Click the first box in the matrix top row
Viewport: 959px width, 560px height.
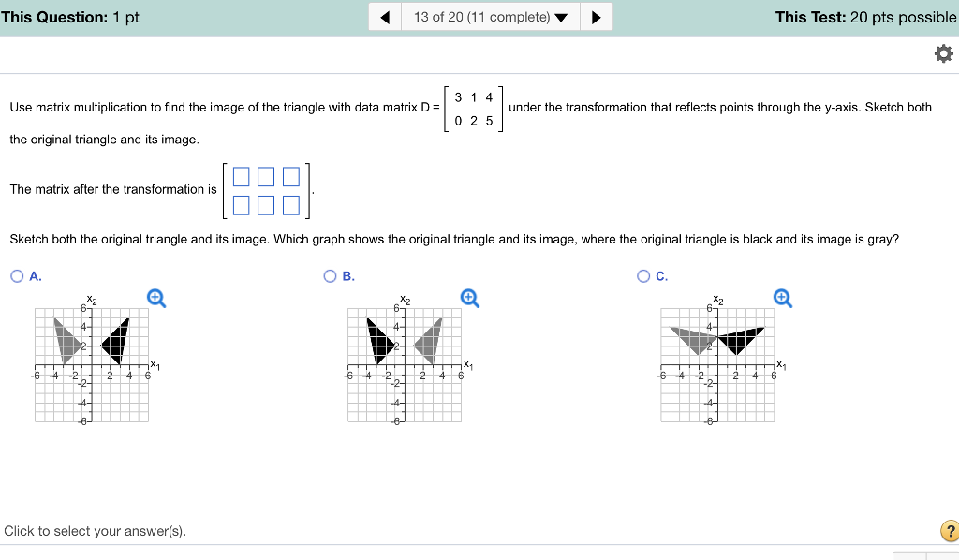[241, 176]
